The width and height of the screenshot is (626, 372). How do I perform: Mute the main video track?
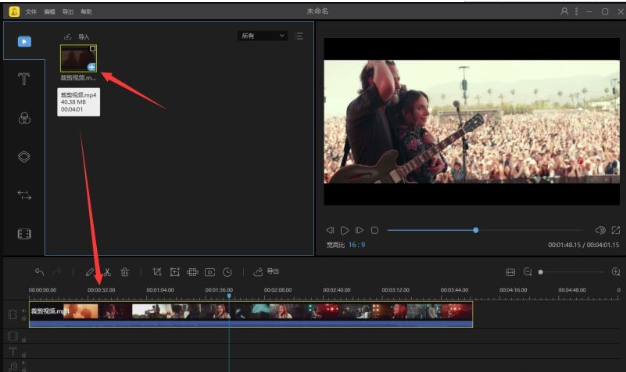click(x=24, y=311)
